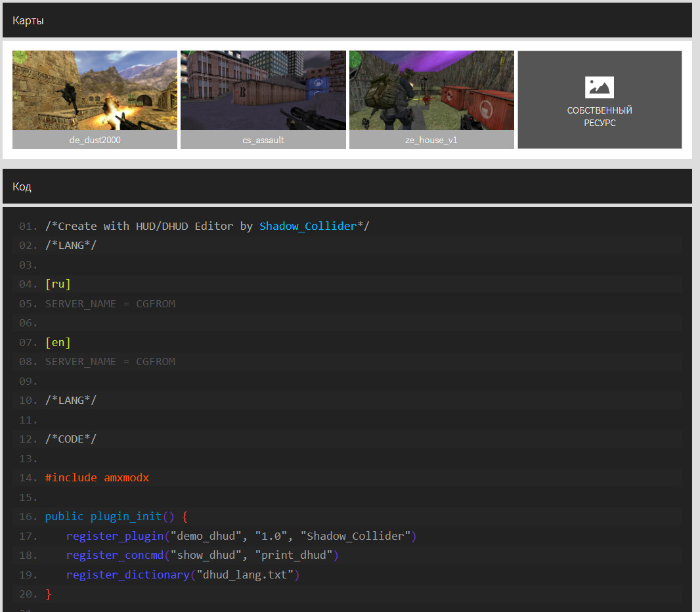Click the de_dust2000 caption label
700x612 pixels.
[x=94, y=140]
